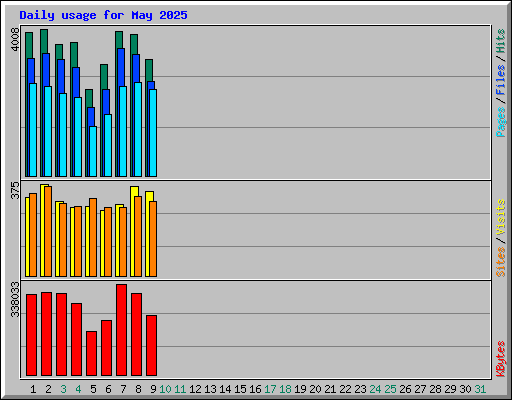
Task: Select day 20 on the x-axis
Action: 315,389
